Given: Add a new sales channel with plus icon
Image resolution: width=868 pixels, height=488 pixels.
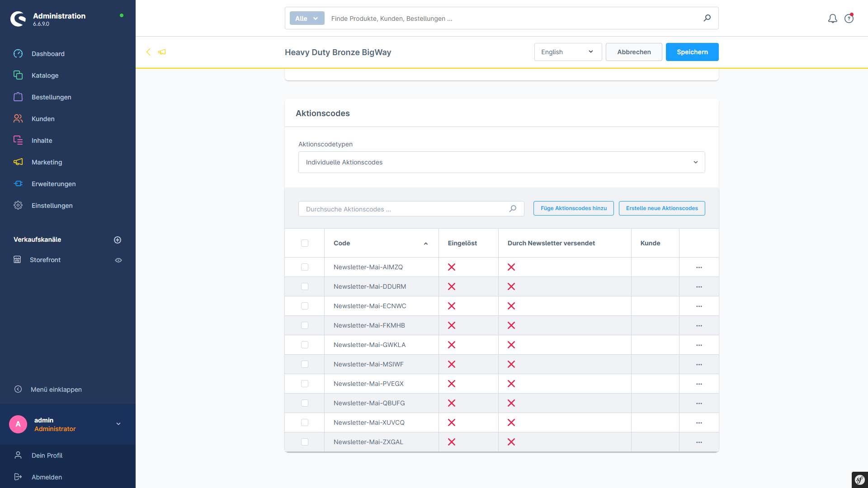Looking at the screenshot, I should (118, 240).
